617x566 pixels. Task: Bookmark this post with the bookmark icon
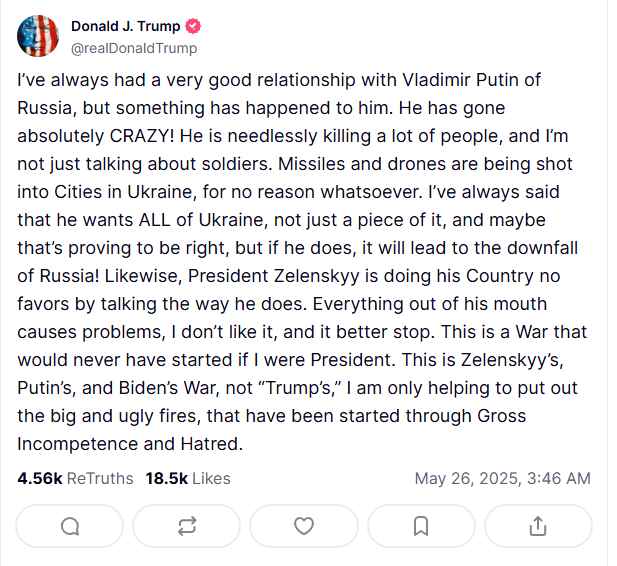coord(421,526)
